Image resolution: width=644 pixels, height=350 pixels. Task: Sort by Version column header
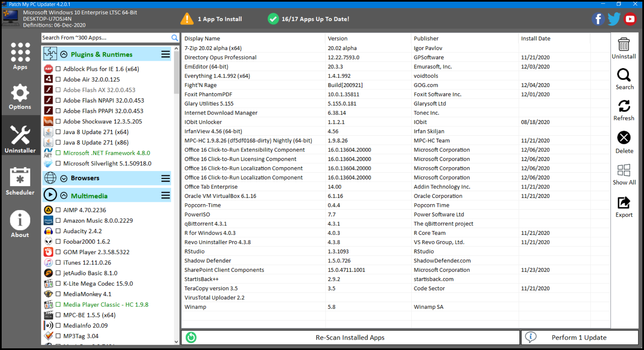click(368, 38)
